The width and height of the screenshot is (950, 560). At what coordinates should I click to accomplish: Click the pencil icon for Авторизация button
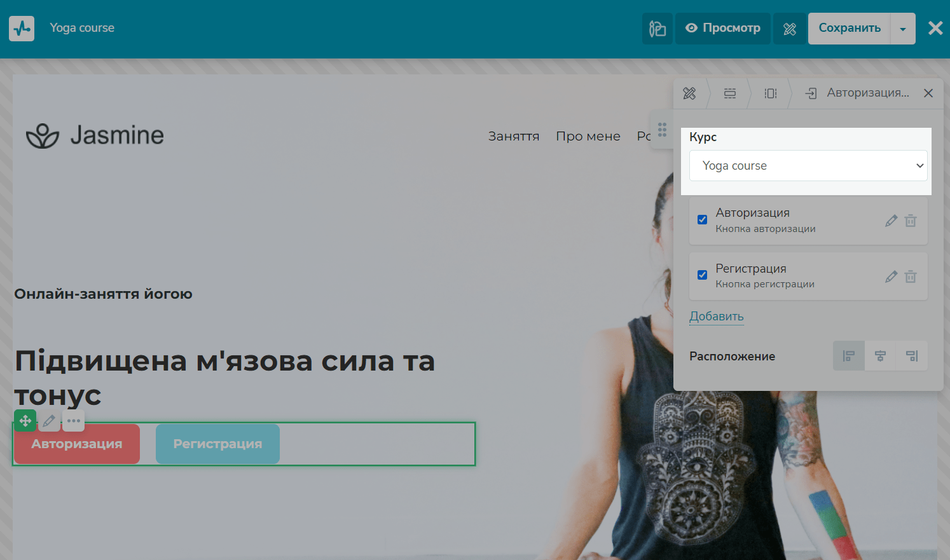891,221
